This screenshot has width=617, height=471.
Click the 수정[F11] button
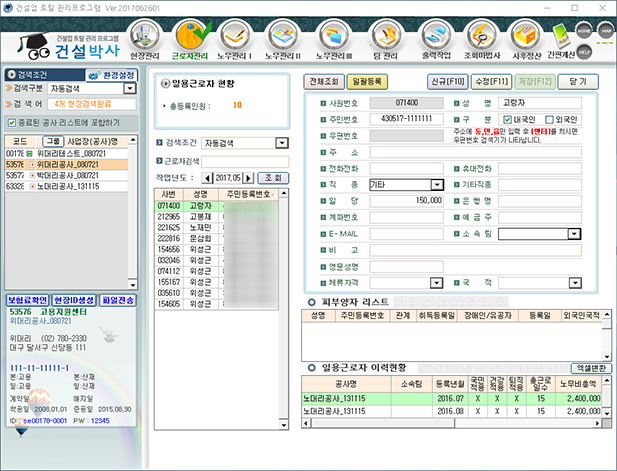[x=491, y=81]
